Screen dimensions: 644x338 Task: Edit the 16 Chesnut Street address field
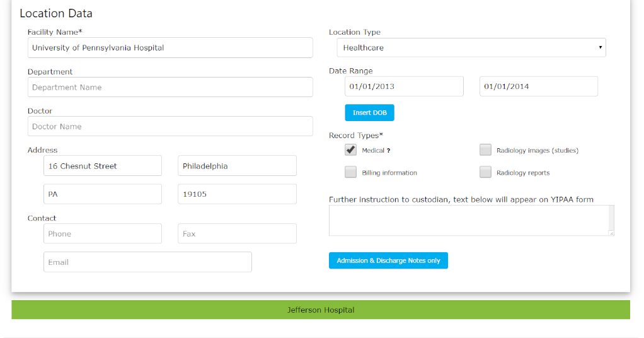coord(103,166)
